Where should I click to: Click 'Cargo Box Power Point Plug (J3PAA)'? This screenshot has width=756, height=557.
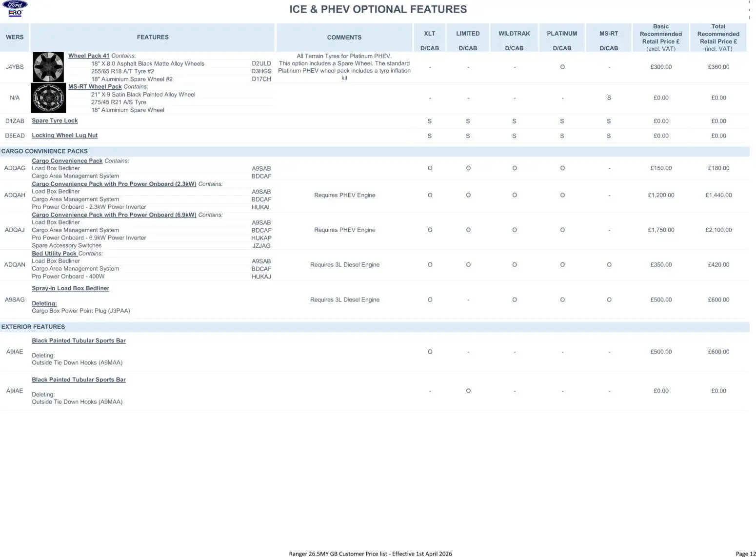pos(81,311)
